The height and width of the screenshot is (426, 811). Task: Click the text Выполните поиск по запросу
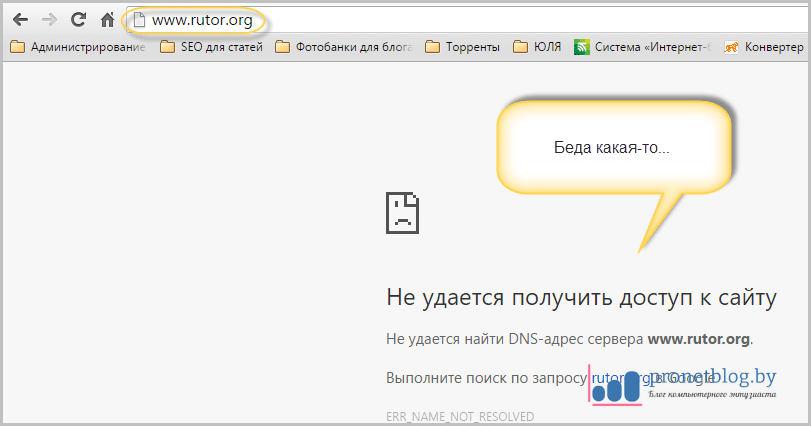click(x=486, y=378)
